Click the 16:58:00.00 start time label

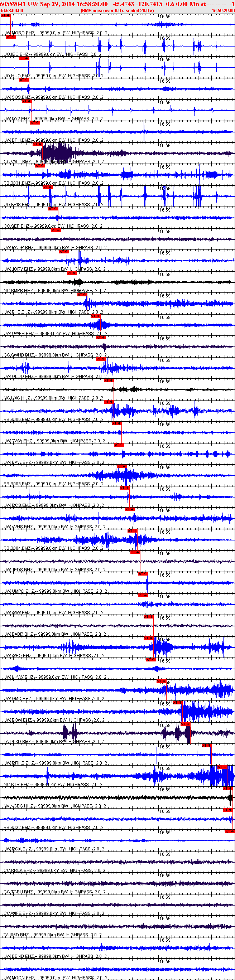(x=11, y=11)
